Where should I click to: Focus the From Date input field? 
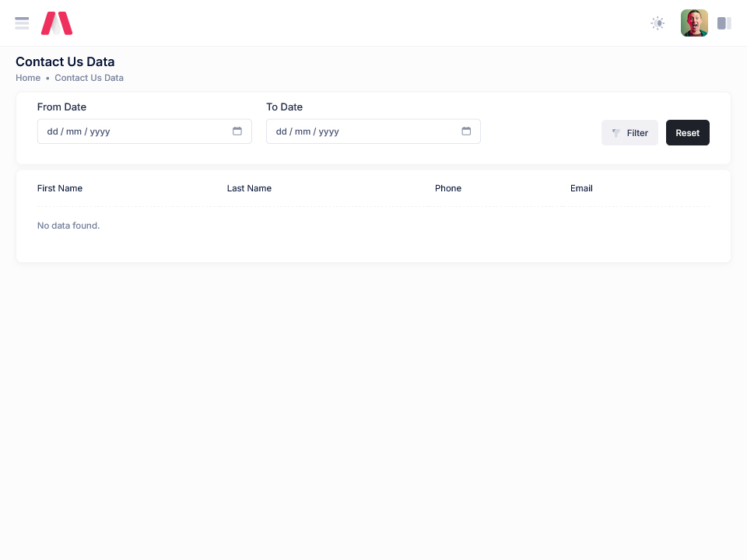(x=132, y=131)
